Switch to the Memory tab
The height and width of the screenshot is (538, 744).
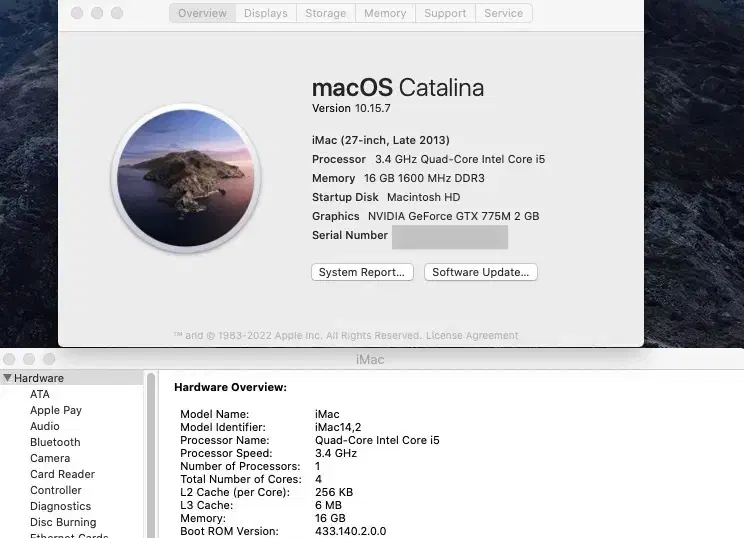click(385, 13)
